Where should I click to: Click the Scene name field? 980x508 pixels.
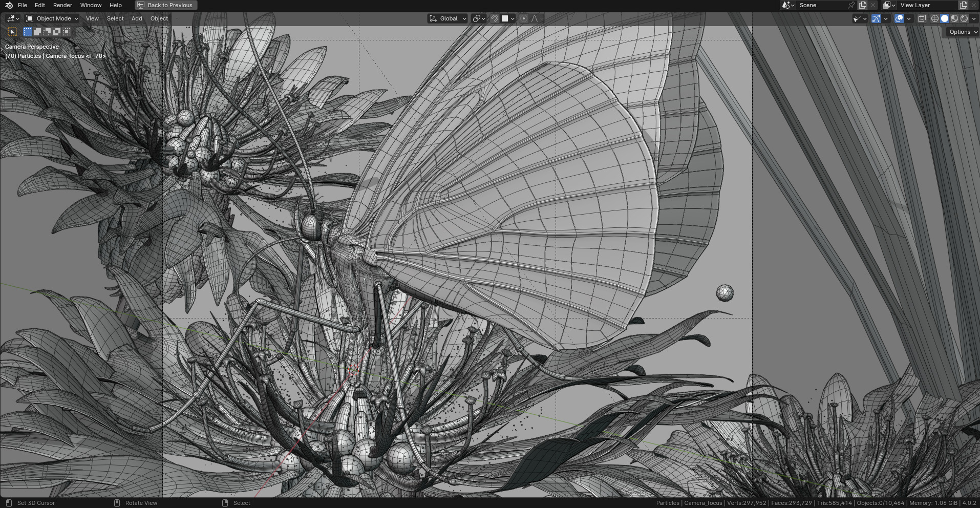pos(822,5)
